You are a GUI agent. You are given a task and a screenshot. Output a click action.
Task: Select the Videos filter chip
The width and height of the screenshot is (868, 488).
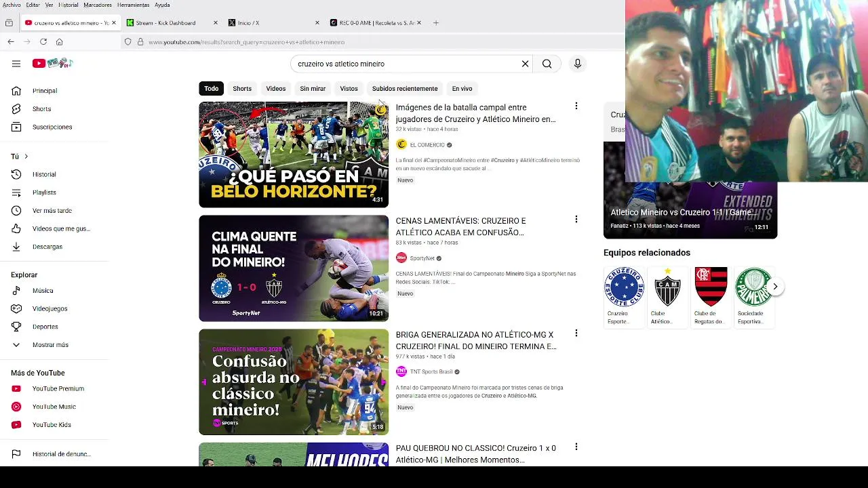point(276,89)
